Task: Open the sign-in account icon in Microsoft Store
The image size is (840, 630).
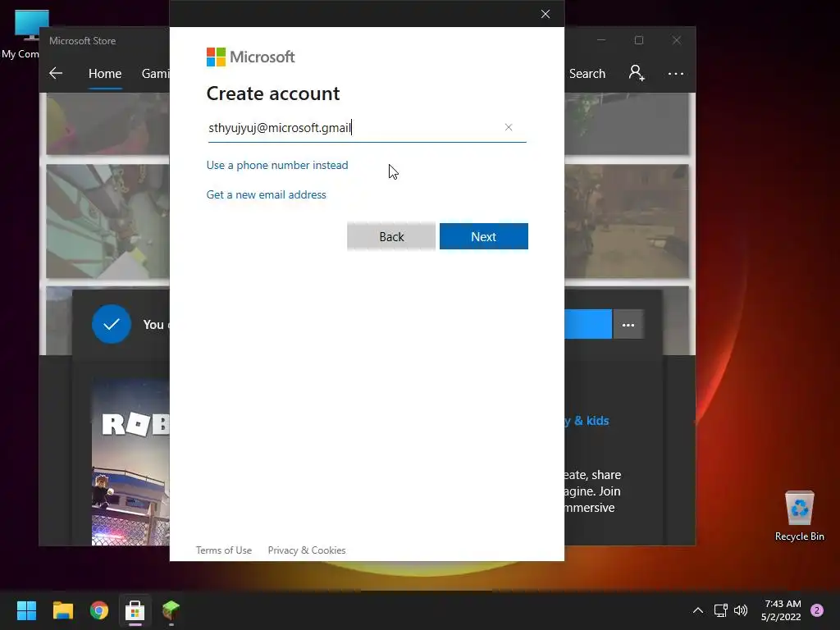Action: (x=637, y=73)
